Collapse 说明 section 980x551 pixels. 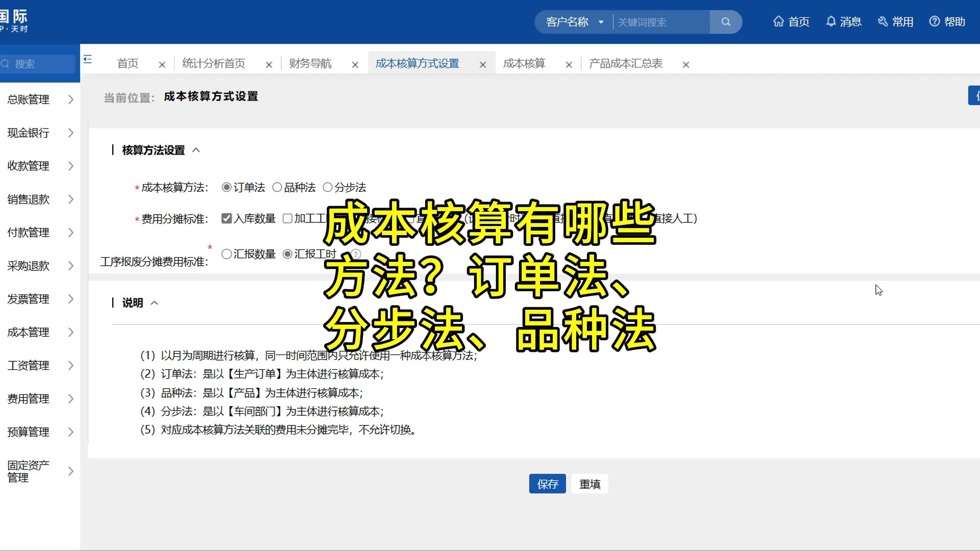click(155, 303)
